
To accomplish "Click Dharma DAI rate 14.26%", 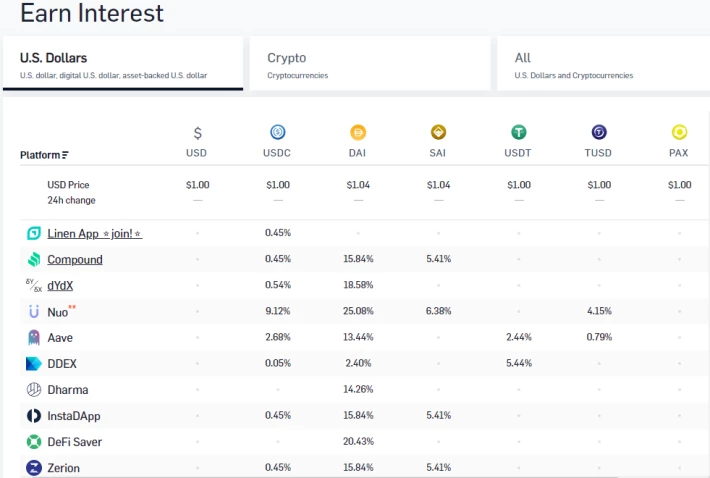I will [x=358, y=389].
